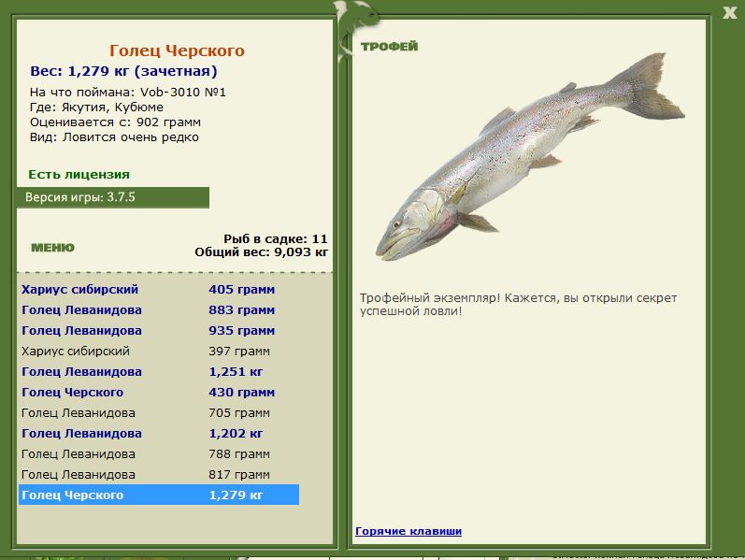Open the МЕНЮ button
The height and width of the screenshot is (560, 745).
coord(52,247)
